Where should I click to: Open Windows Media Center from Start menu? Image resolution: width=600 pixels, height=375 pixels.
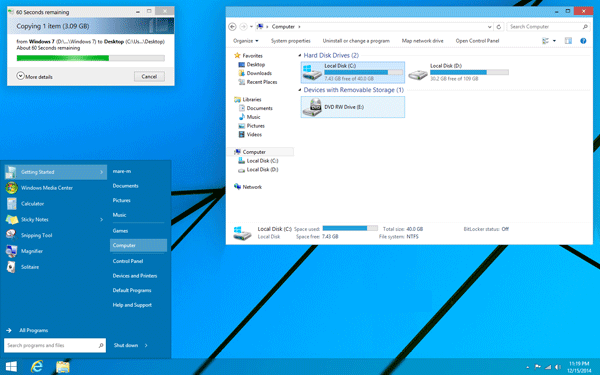click(x=47, y=188)
